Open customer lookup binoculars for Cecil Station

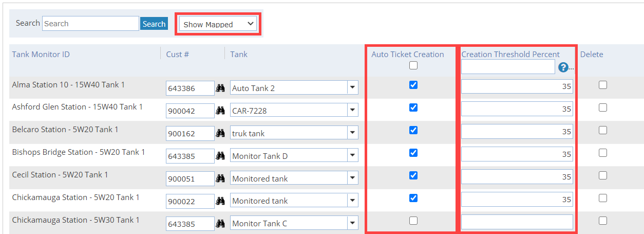[x=221, y=178]
